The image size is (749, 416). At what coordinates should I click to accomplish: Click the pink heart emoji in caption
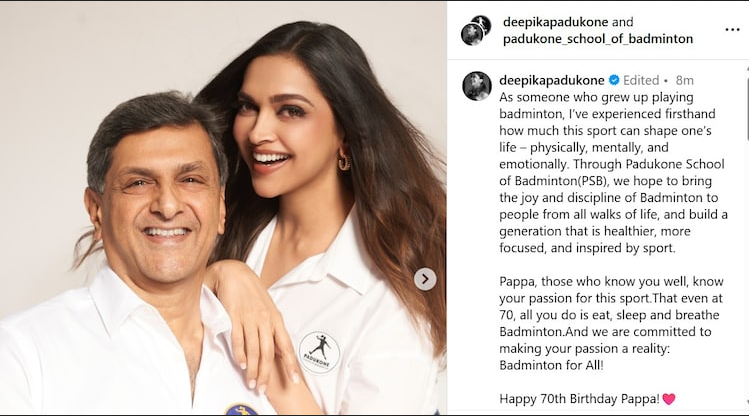[x=669, y=399]
